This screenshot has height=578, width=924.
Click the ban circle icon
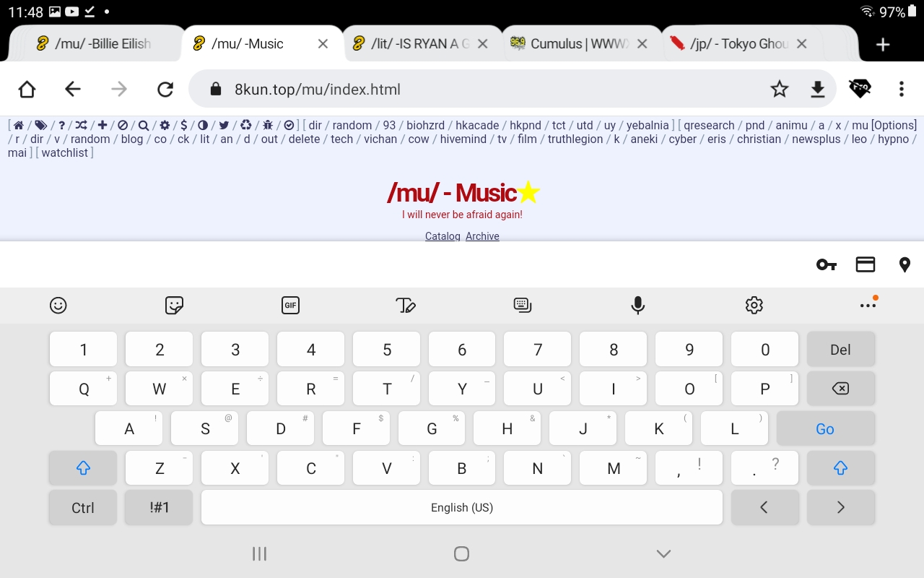(x=123, y=125)
